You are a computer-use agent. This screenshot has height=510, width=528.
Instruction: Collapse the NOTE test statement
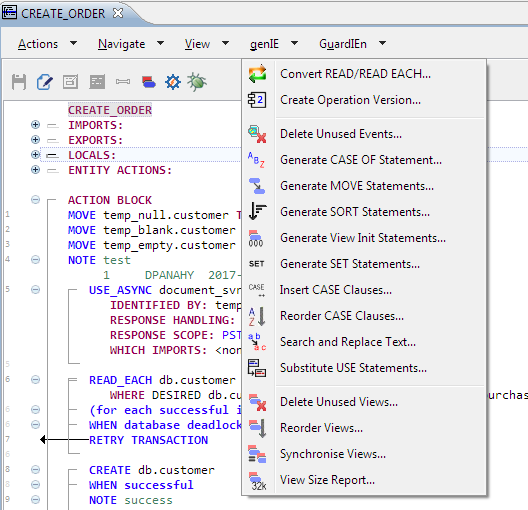(x=35, y=260)
